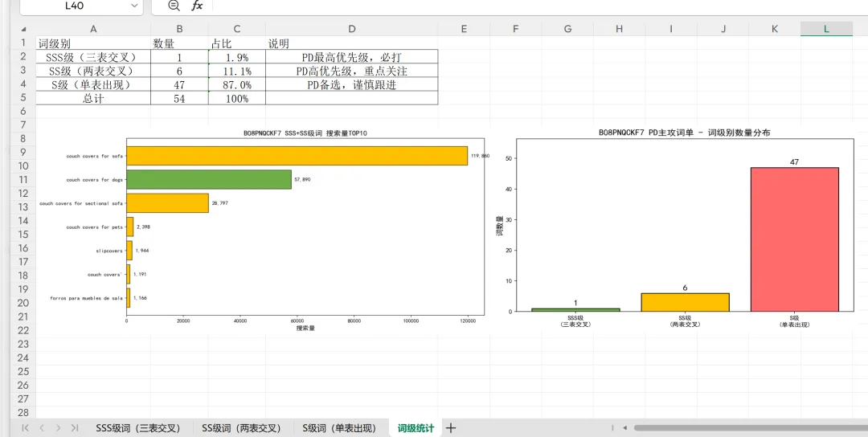Select the 词级统计 sheet tab
Viewport: 868px width, 437px height.
[416, 427]
